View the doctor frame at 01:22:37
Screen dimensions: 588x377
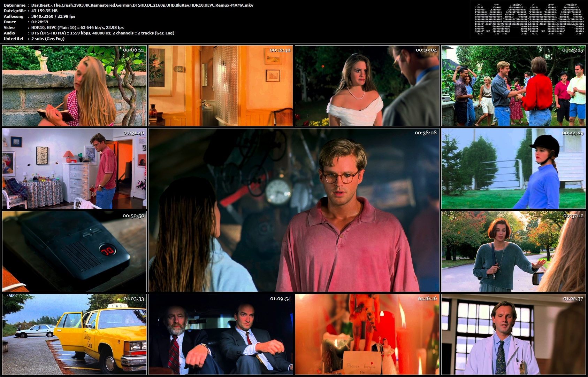[513, 334]
